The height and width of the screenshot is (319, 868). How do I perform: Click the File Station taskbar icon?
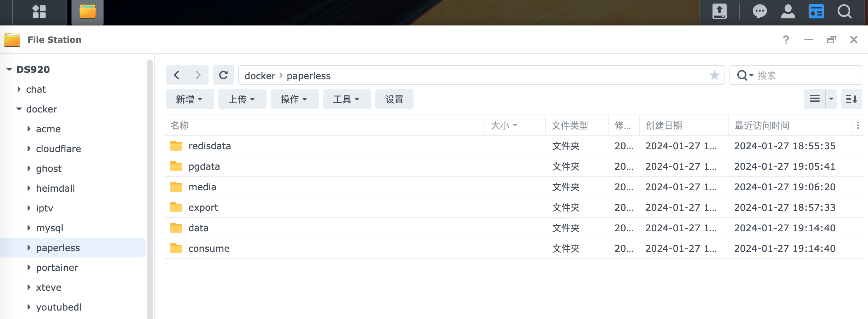(88, 12)
